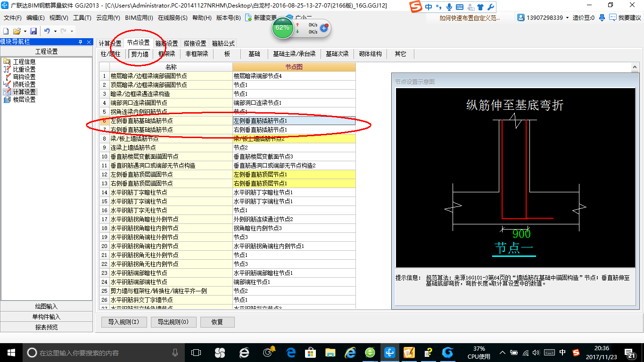Select 比重设置 in navigation tree
The image size is (644, 362).
pos(24,69)
